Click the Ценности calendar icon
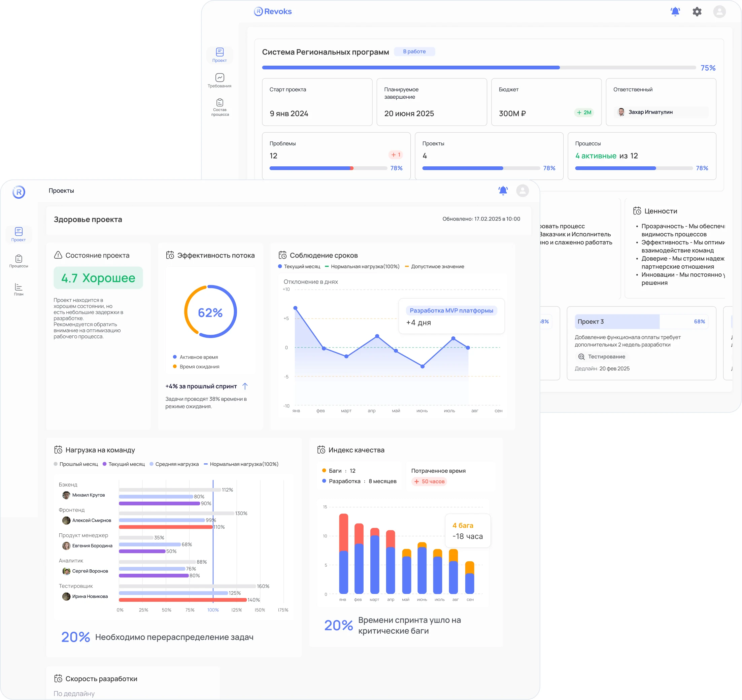Screen dimensions: 742x700 tap(637, 211)
